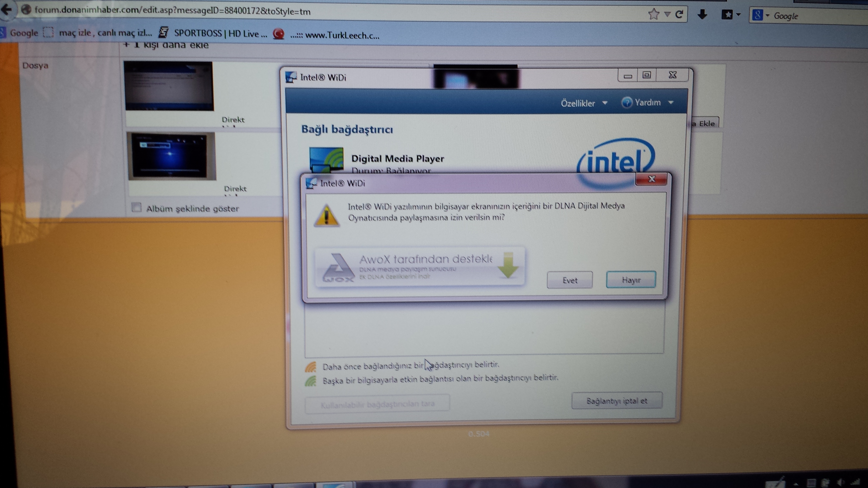Screen dimensions: 868x488
Task: Click the AwoX DLNA download banner
Action: (419, 267)
